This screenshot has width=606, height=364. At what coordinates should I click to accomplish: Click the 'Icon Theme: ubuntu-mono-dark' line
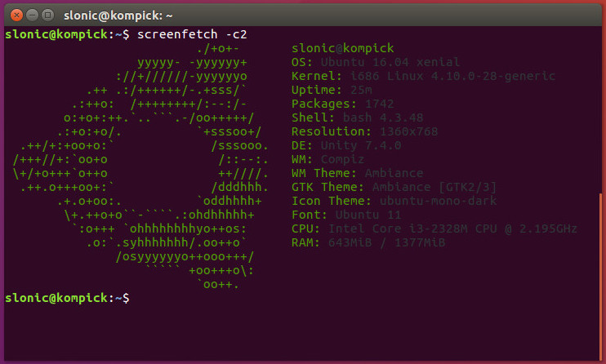pyautogui.click(x=394, y=201)
